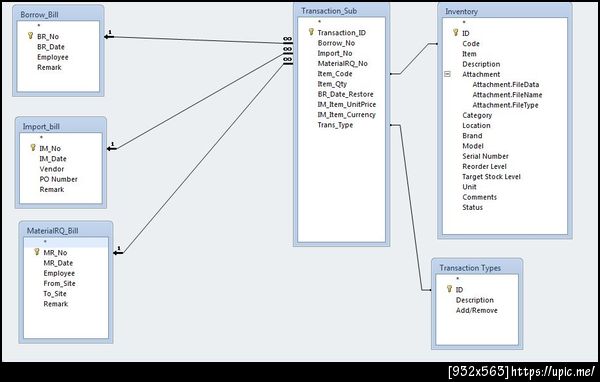This screenshot has width=600, height=382.
Task: Click the BR_No primary key icon
Action: click(x=31, y=36)
